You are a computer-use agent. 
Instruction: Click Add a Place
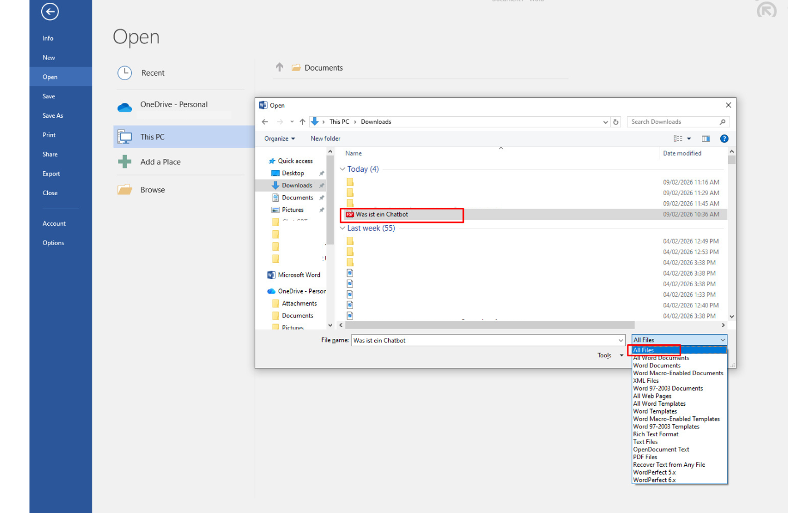coord(160,162)
